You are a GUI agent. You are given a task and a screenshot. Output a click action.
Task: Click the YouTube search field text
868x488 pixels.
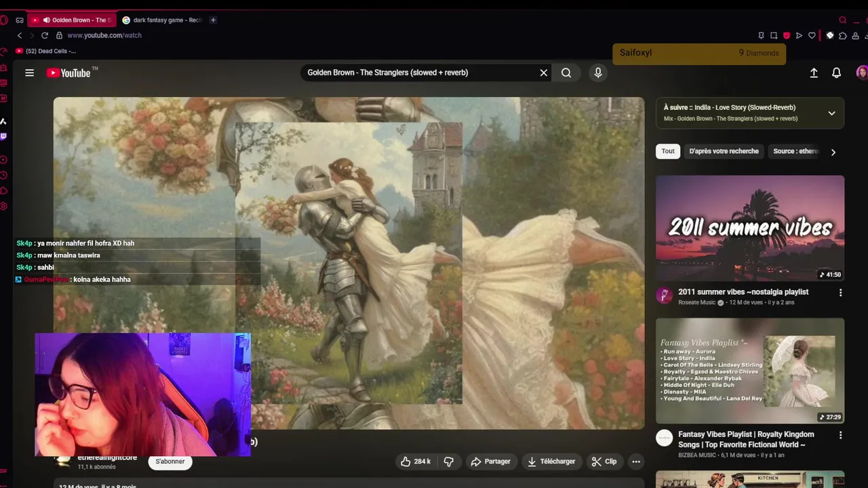pos(388,73)
